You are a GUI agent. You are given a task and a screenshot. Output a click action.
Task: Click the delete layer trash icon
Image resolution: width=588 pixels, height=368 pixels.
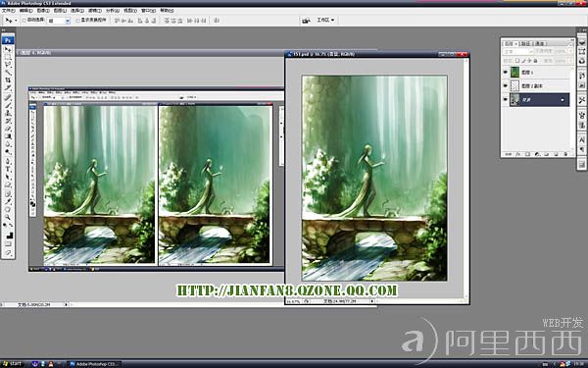[565, 154]
